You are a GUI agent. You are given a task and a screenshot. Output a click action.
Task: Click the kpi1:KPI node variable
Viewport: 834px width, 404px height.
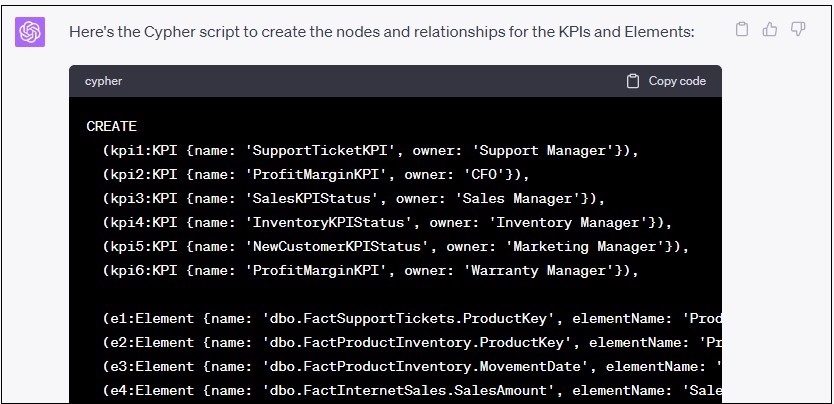(140, 150)
